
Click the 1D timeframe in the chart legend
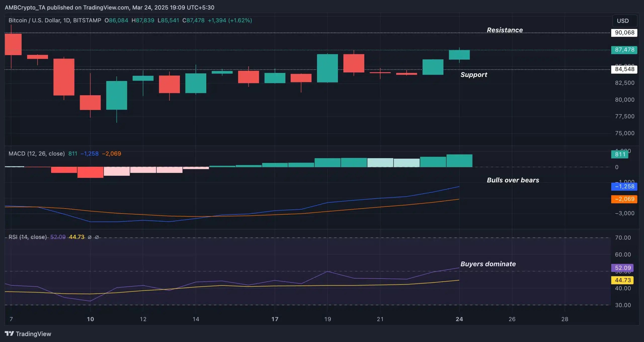[66, 20]
